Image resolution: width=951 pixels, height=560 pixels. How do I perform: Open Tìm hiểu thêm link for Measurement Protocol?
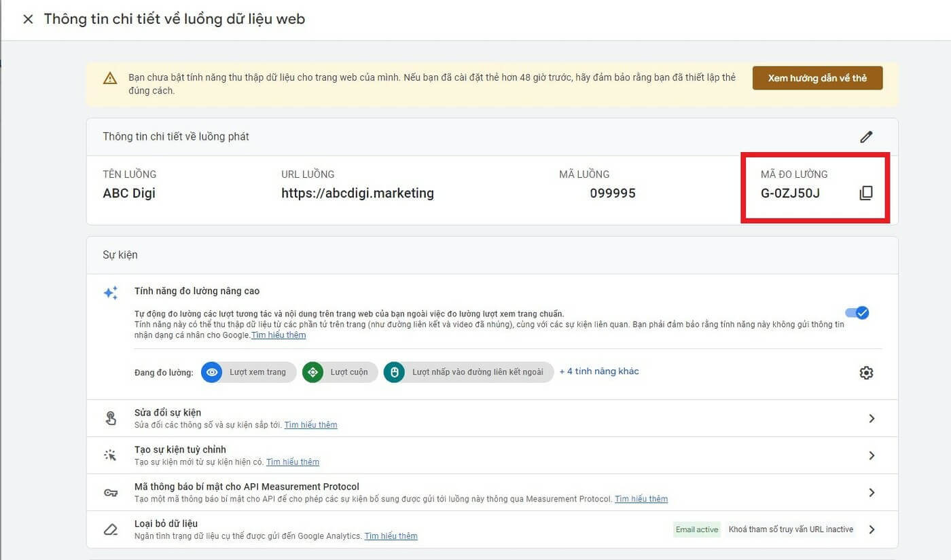[x=641, y=499]
